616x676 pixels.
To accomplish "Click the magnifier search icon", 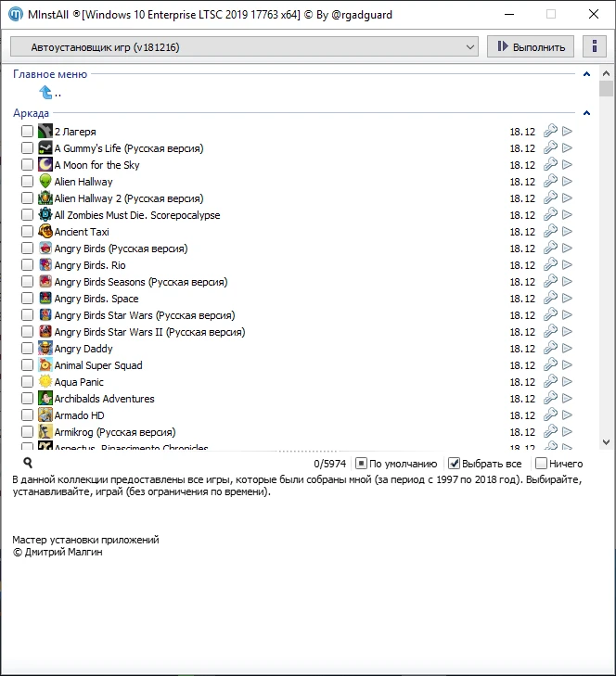I will click(x=28, y=463).
